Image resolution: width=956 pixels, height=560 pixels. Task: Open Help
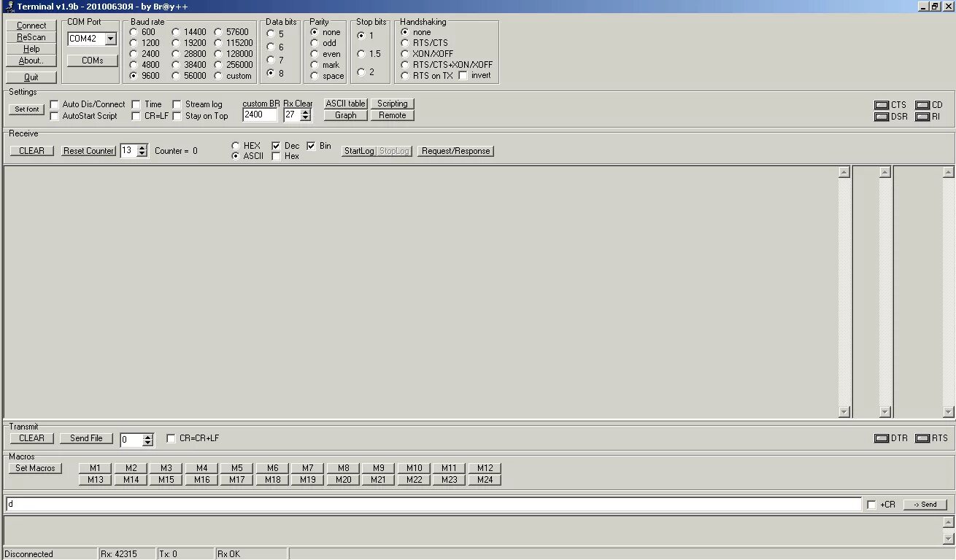point(31,49)
